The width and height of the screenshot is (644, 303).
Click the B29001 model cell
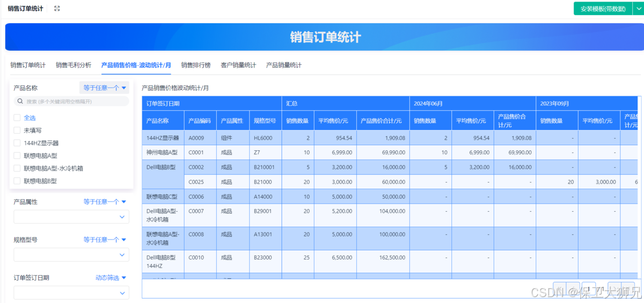click(266, 215)
